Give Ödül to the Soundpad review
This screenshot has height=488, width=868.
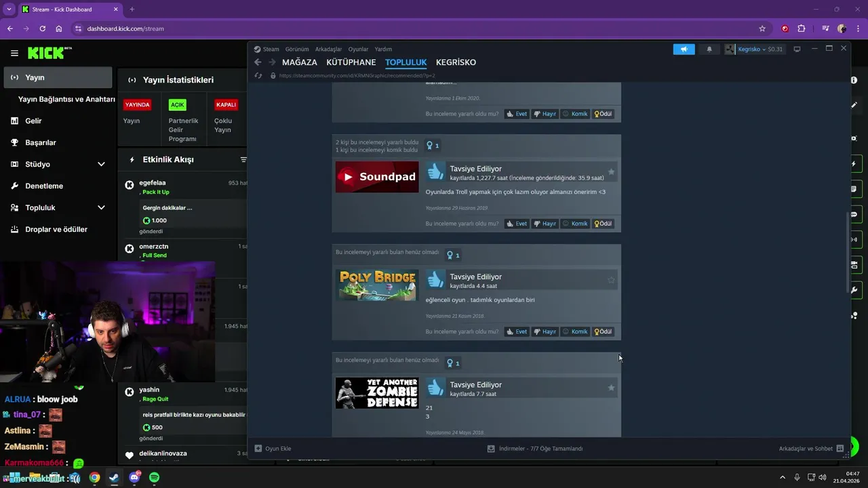(603, 224)
